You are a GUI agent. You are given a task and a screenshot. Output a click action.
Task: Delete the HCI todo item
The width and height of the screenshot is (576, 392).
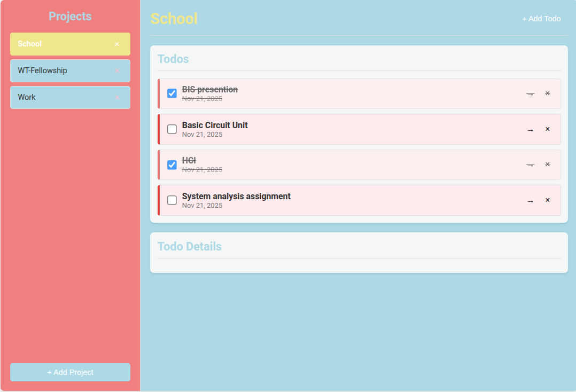tap(547, 164)
